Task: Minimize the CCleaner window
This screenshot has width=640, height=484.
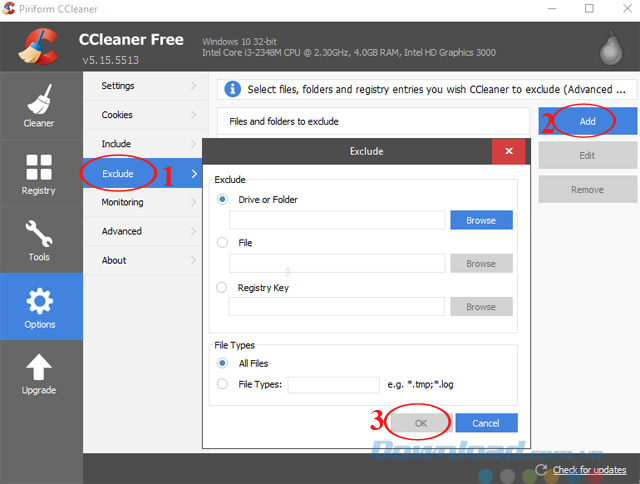Action: (x=552, y=9)
